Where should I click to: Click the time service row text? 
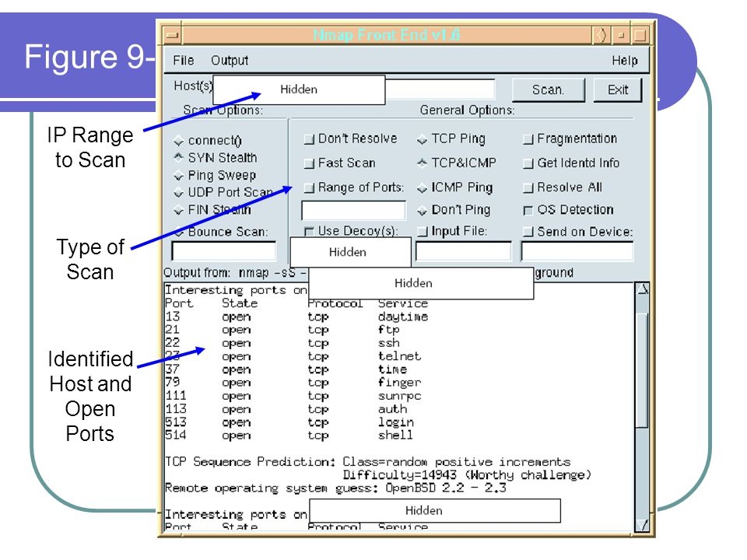tap(392, 369)
